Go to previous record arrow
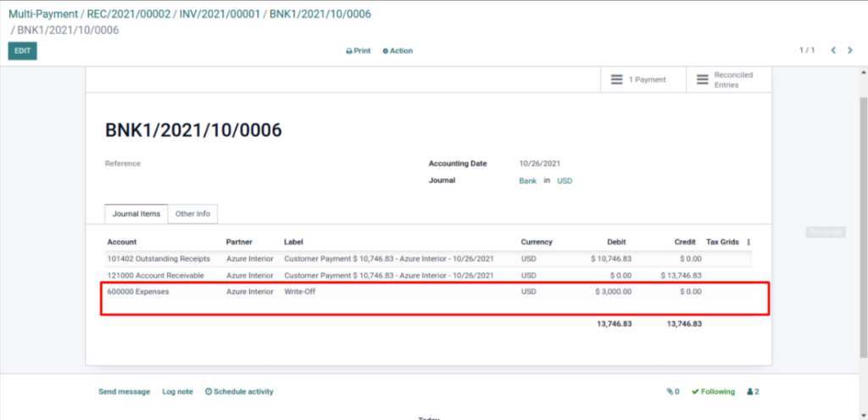This screenshot has height=420, width=868. (833, 50)
